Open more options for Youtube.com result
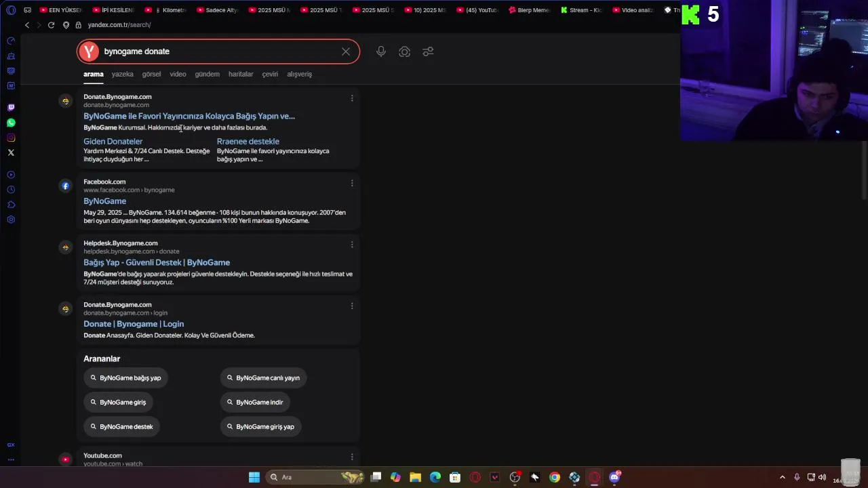Image resolution: width=868 pixels, height=488 pixels. 352,457
